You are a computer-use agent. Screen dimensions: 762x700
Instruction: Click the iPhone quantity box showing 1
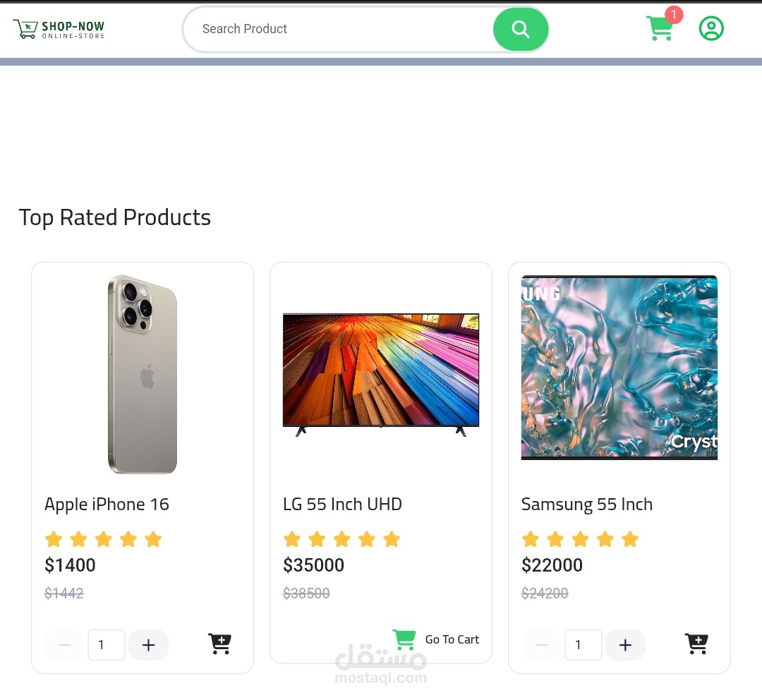(x=107, y=644)
